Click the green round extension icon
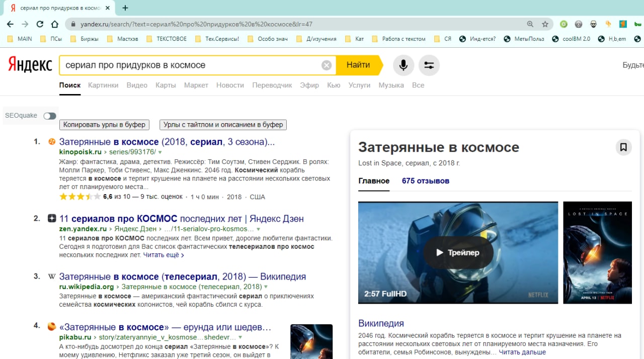 [x=564, y=24]
